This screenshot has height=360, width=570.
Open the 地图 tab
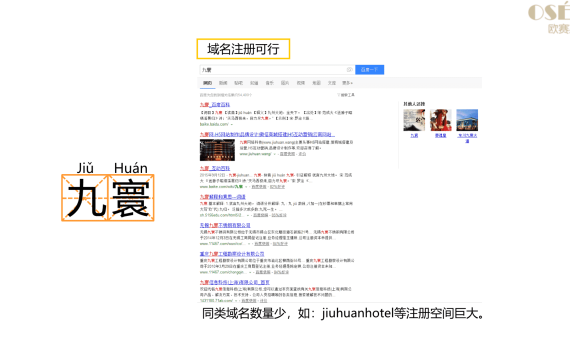tap(317, 83)
